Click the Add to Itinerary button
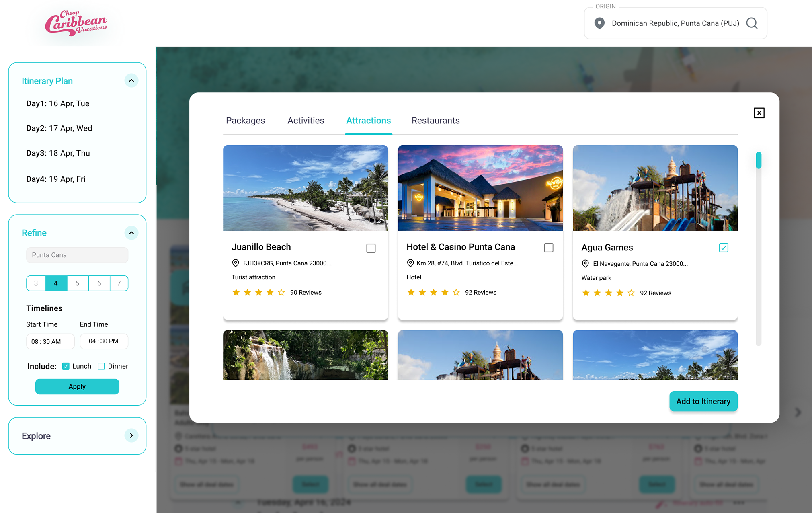The height and width of the screenshot is (513, 812). click(703, 401)
